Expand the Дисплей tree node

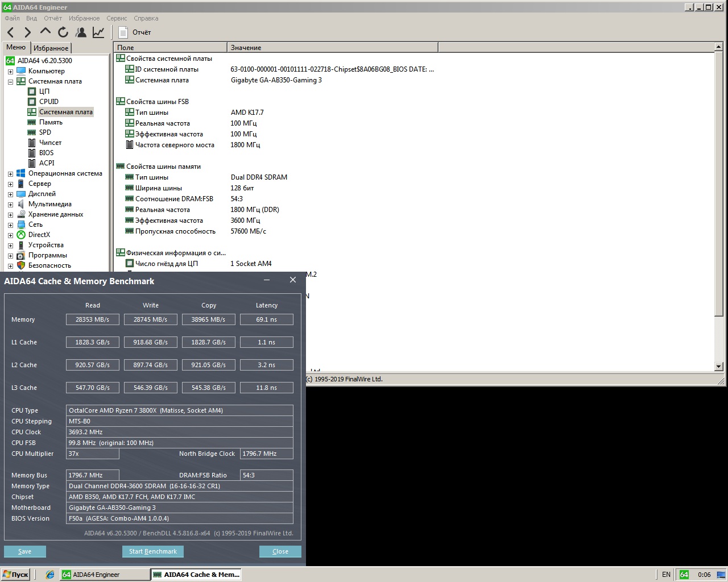pos(10,194)
